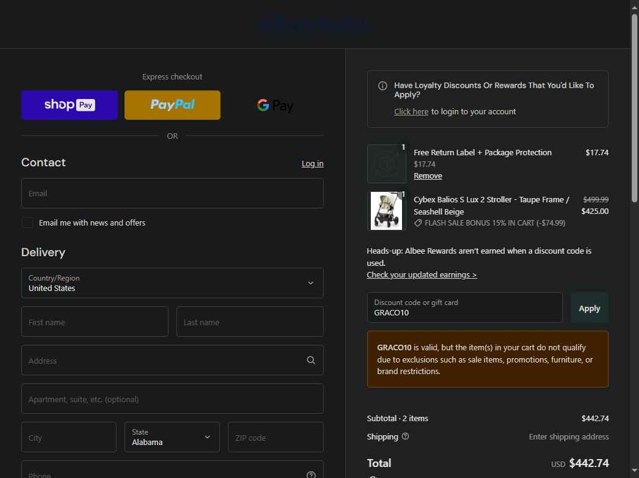Open the Package Protection item thumbnail

point(386,164)
